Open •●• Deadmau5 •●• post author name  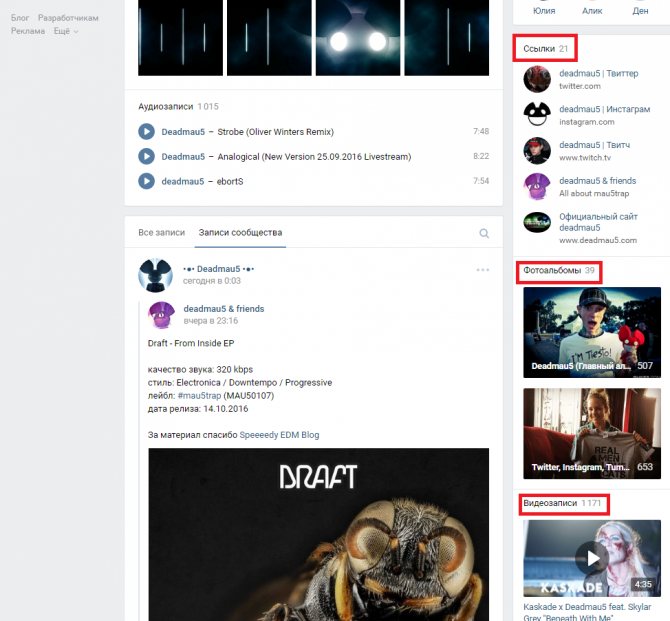[x=218, y=269]
